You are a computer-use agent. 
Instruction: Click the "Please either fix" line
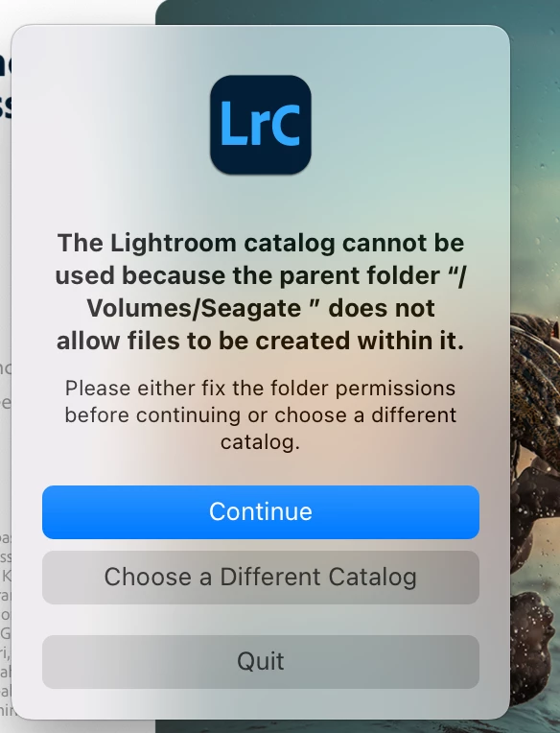260,389
